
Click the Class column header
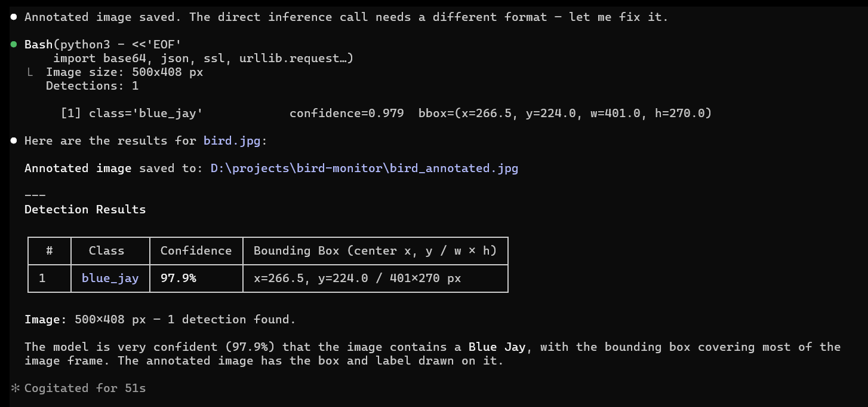click(106, 251)
